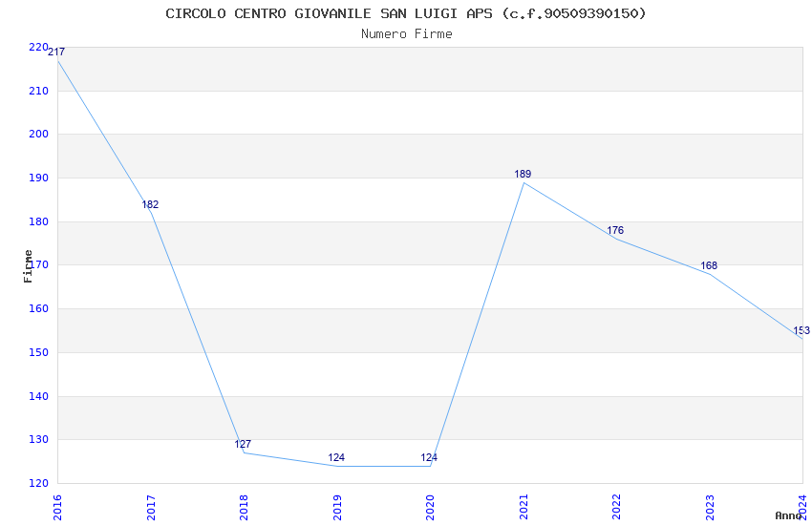Click the data label 176
Screen dimensions: 812x525
(615, 230)
